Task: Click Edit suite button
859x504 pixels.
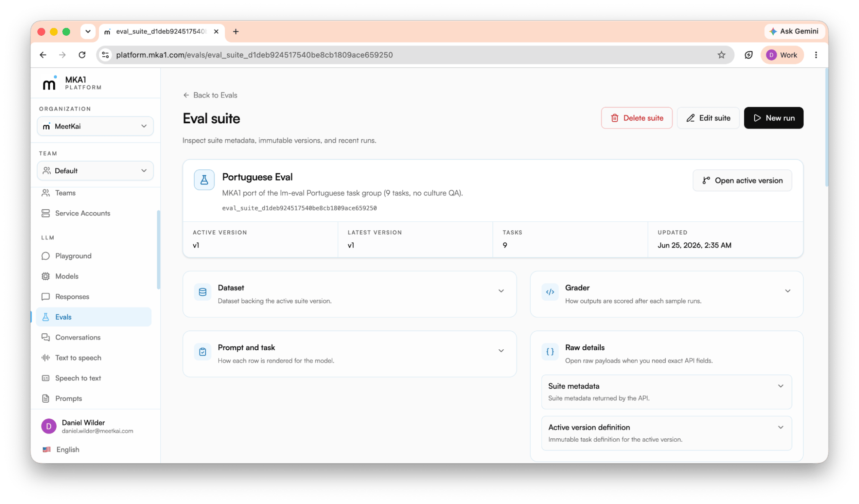Action: point(708,118)
